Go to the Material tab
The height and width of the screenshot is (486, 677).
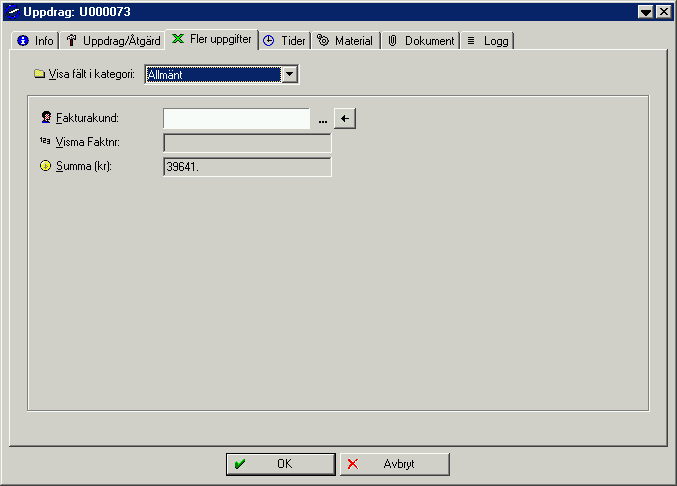(x=345, y=41)
